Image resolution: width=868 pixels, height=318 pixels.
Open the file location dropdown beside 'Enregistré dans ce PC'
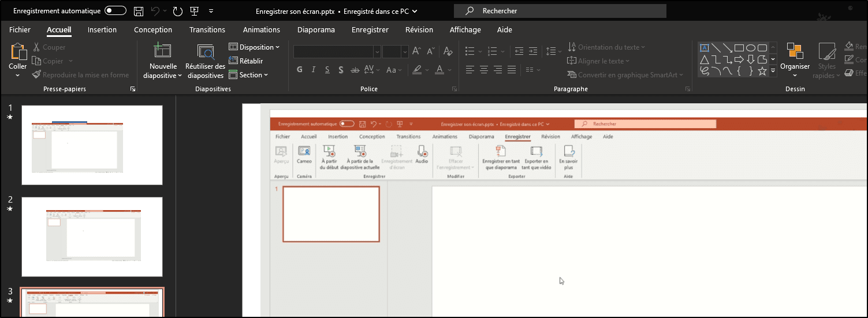415,11
